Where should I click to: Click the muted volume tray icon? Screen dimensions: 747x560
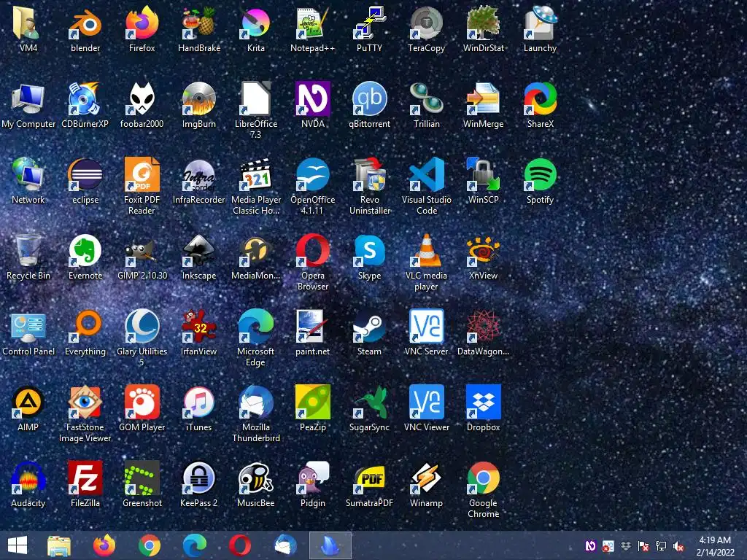tap(679, 546)
